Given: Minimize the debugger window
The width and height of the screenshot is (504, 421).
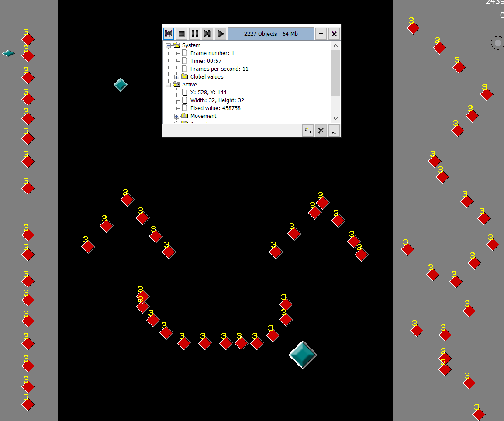Looking at the screenshot, I should coord(321,34).
